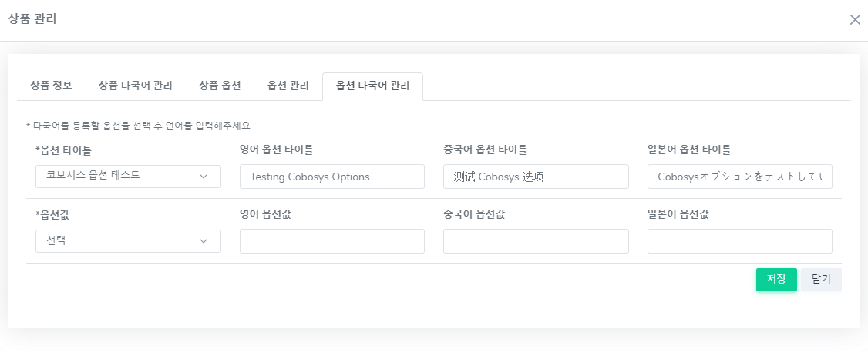This screenshot has width=868, height=353.
Task: Go to the 상품 옵션 tab
Action: pyautogui.click(x=220, y=86)
